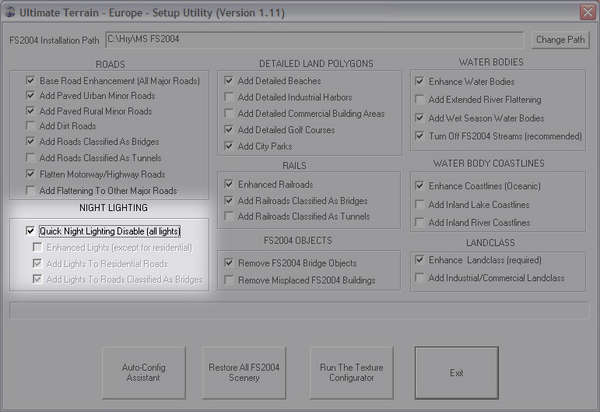The width and height of the screenshot is (600, 412).
Task: Click the progress bar above the buttons
Action: [x=300, y=311]
